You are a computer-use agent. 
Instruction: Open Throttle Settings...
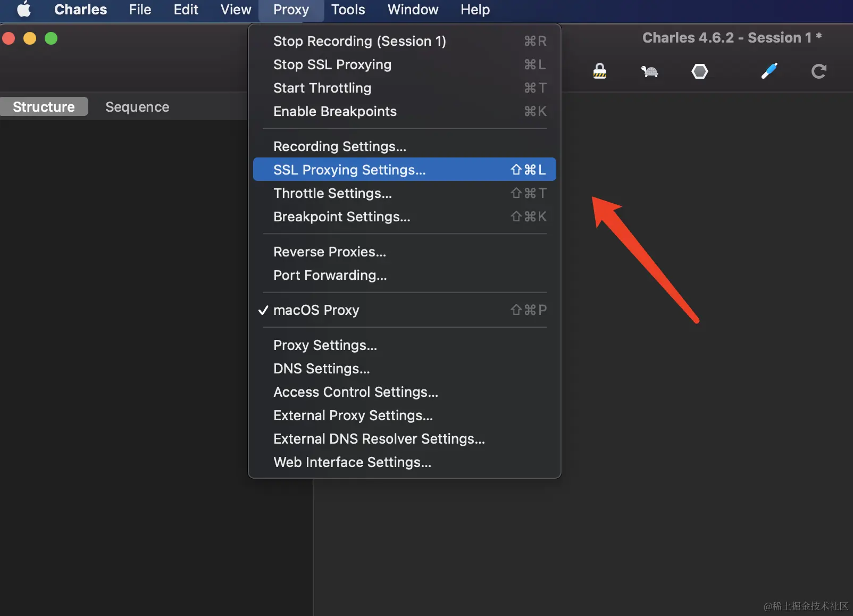click(x=405, y=193)
